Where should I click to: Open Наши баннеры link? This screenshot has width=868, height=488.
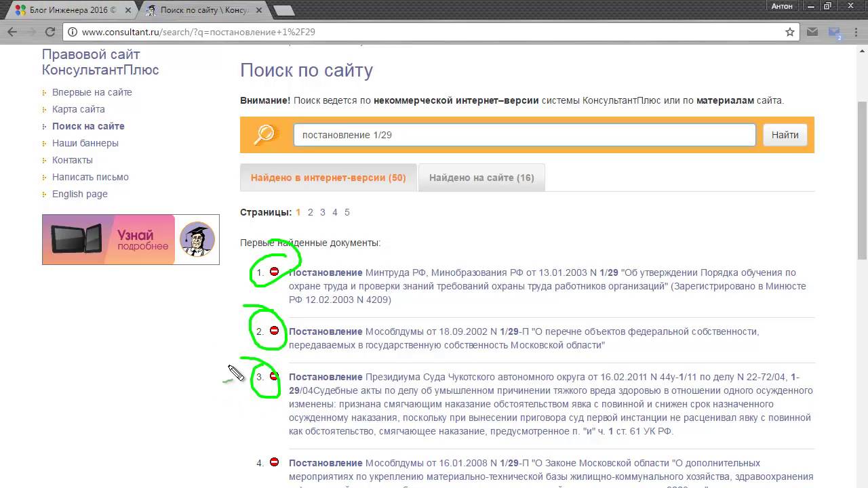(x=85, y=143)
